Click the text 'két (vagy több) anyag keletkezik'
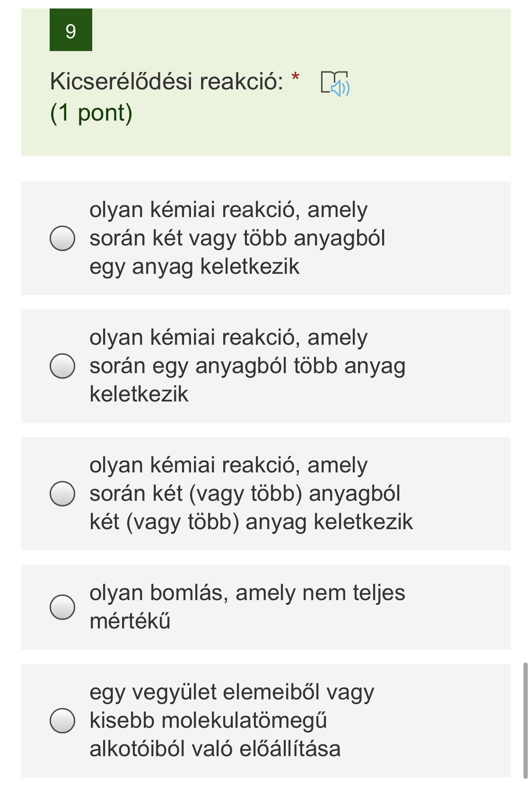Screen dimensions: 532x811 pyautogui.click(x=251, y=522)
